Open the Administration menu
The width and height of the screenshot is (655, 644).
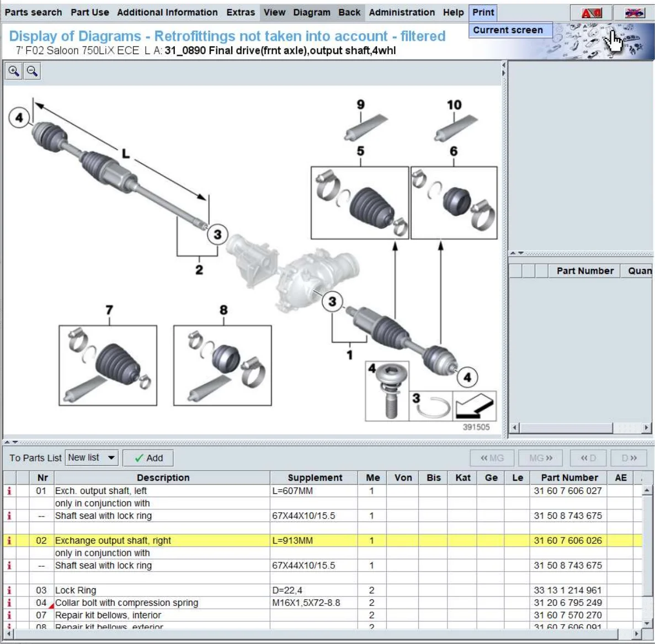point(402,13)
